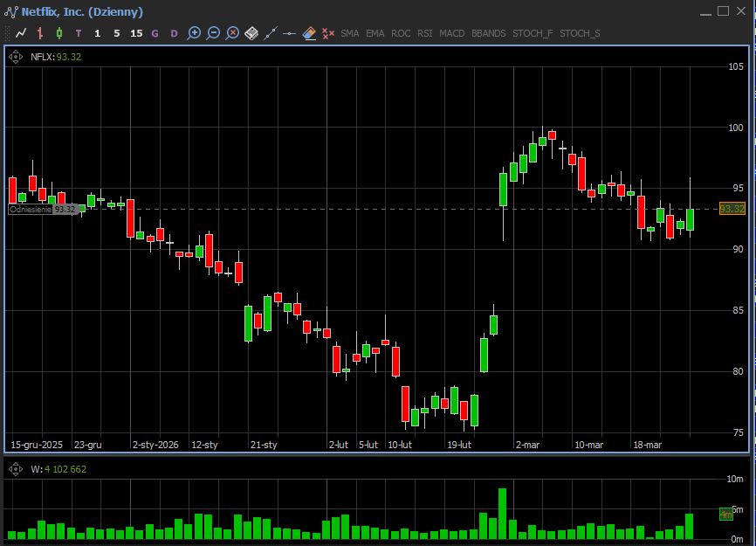756x546 pixels.
Task: Click the eraser tool icon
Action: pos(309,33)
